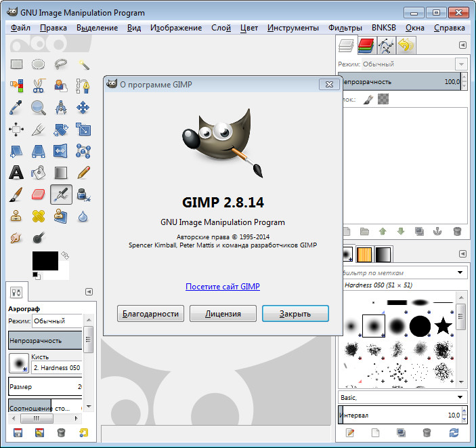Viewport: 476px width, 448px height.
Task: Open the Инструменты menu
Action: click(x=293, y=28)
